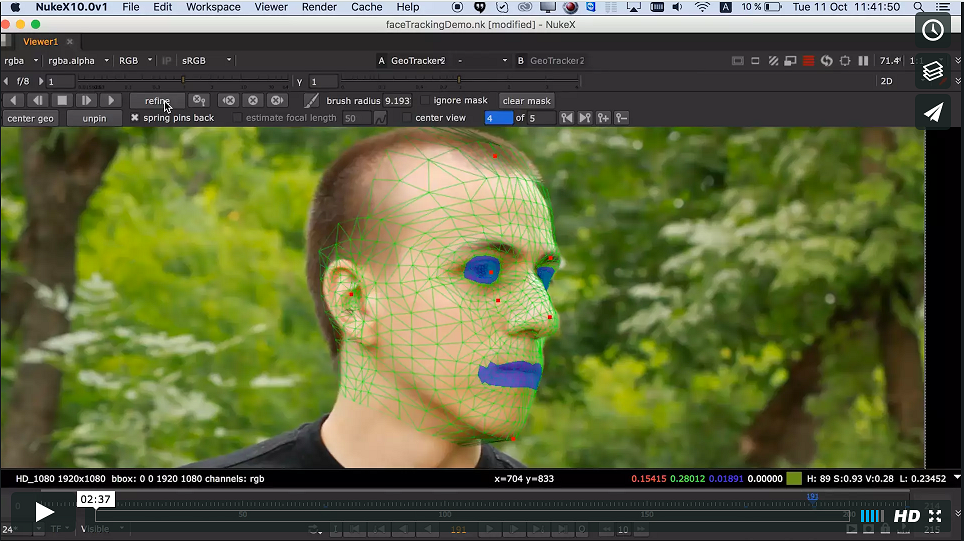Jump to the next keyframe
The image size is (964, 541).
click(x=585, y=118)
